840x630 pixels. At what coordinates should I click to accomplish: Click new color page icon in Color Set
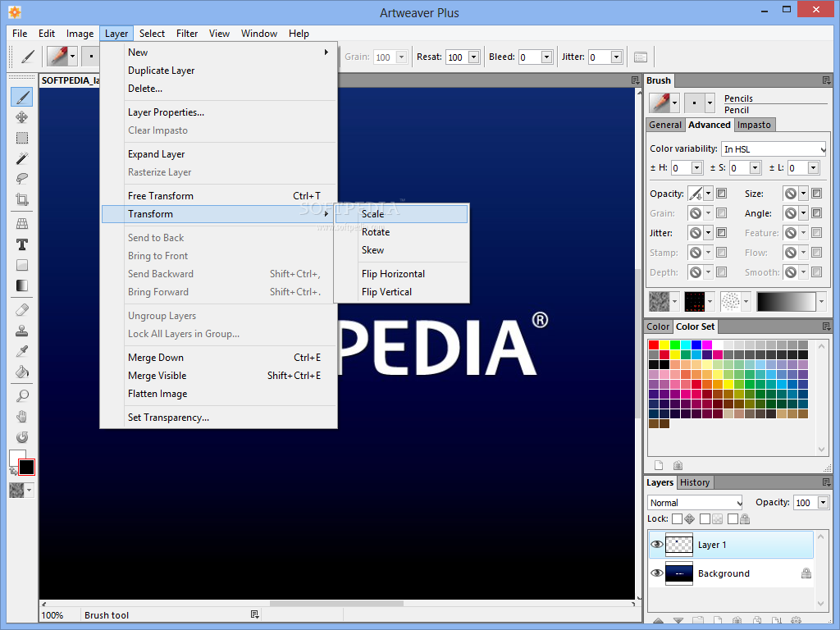(x=659, y=465)
